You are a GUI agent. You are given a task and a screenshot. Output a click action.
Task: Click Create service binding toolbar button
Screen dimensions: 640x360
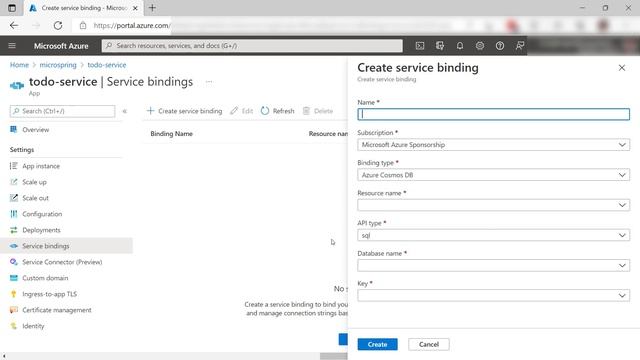(184, 111)
